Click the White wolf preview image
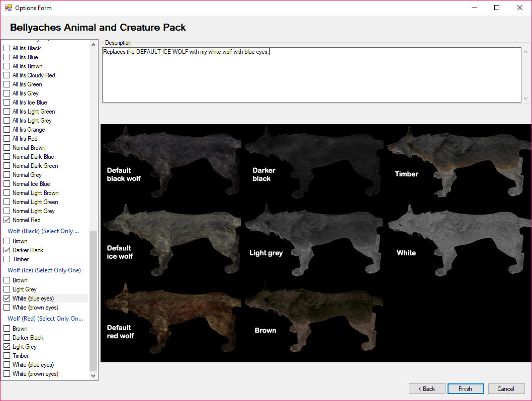Screen dimensions: 532x401 pos(458,240)
